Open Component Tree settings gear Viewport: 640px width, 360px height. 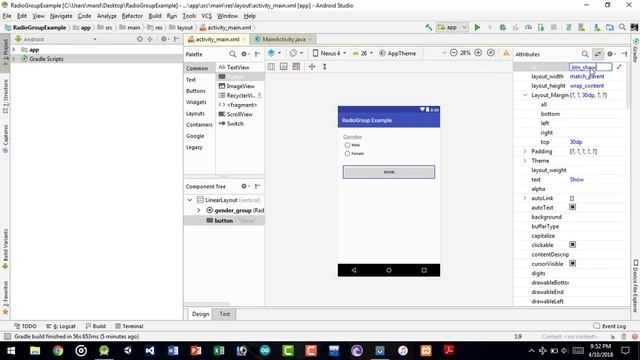244,186
